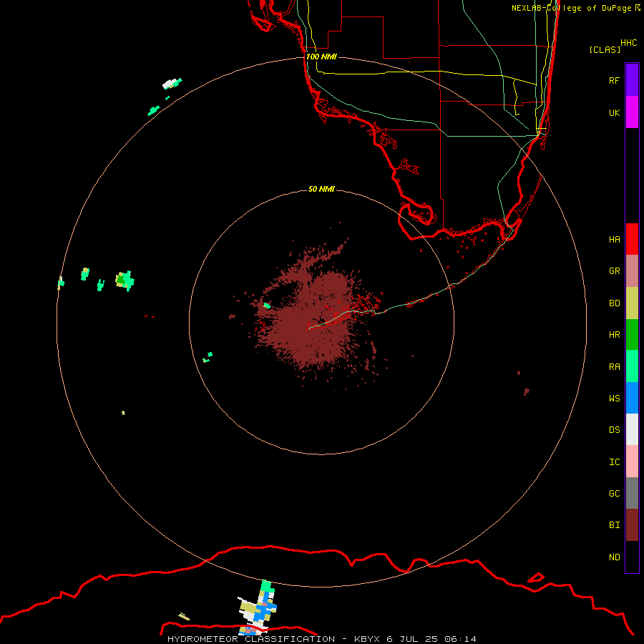The width and height of the screenshot is (644, 644).
Task: Select the IC light pink legend swatch
Action: click(x=632, y=462)
